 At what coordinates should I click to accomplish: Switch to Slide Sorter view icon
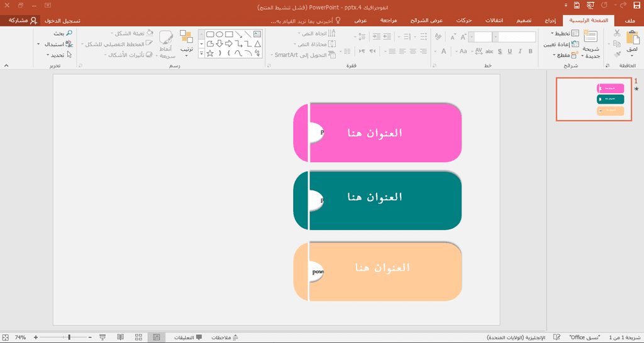pos(138,337)
